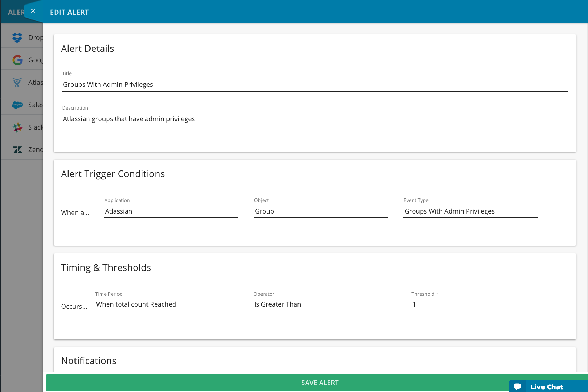Click the Alert Details heading
Viewport: 588px width, 392px height.
(88, 49)
